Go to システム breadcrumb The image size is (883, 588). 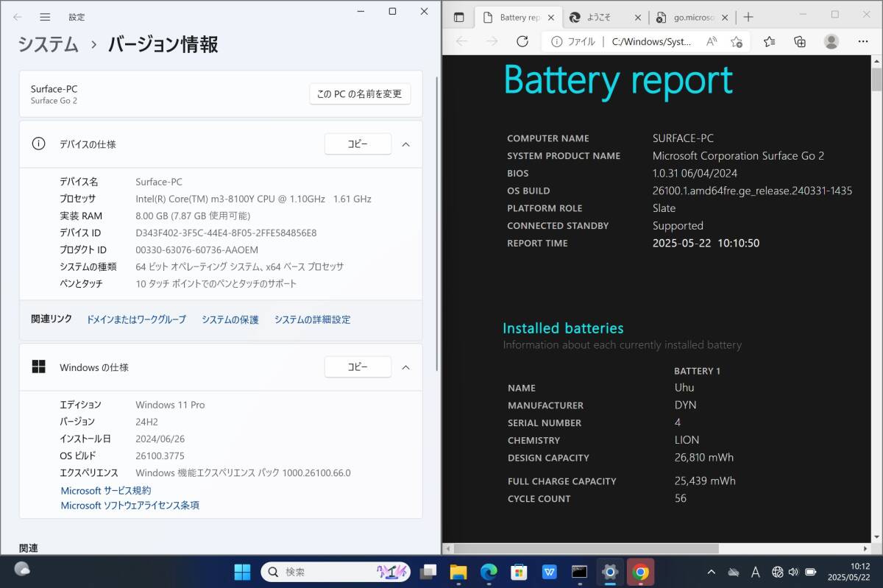coord(49,44)
